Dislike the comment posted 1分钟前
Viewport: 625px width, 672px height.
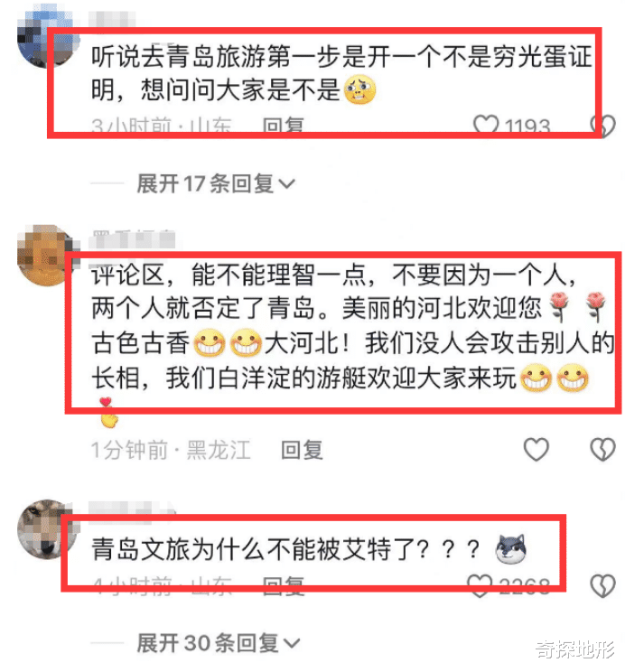tap(602, 449)
